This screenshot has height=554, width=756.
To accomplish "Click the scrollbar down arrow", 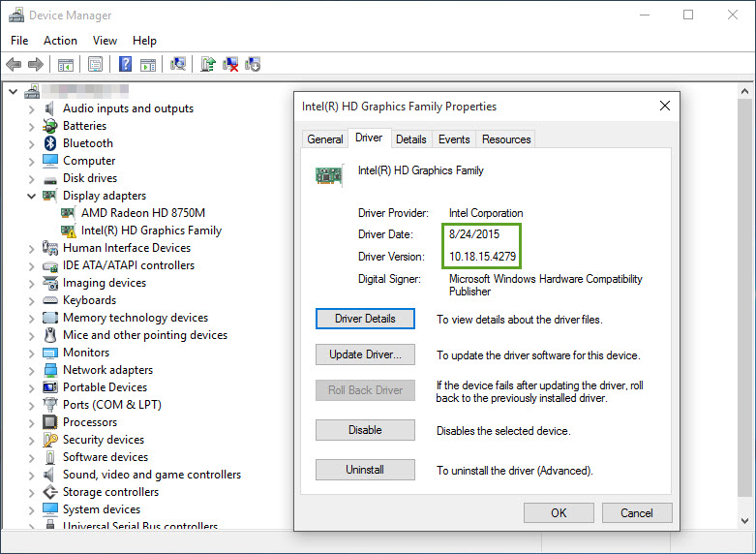I will point(745,521).
